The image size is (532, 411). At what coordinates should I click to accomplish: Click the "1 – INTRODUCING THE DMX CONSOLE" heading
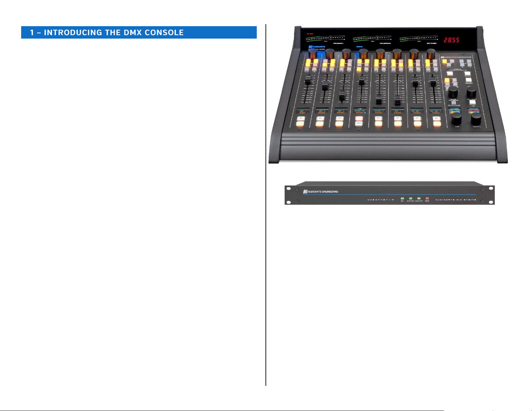coord(107,33)
